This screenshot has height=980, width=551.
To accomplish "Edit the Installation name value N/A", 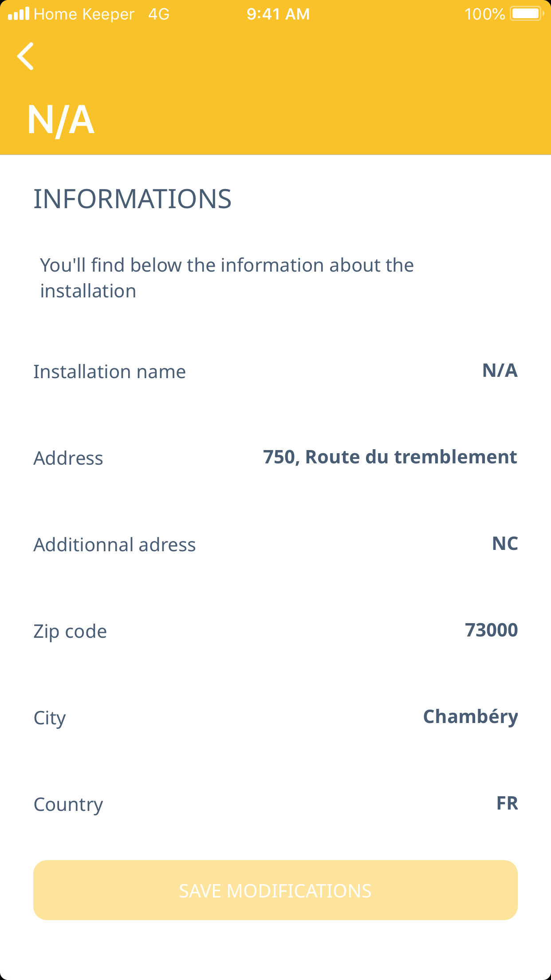I will tap(500, 371).
